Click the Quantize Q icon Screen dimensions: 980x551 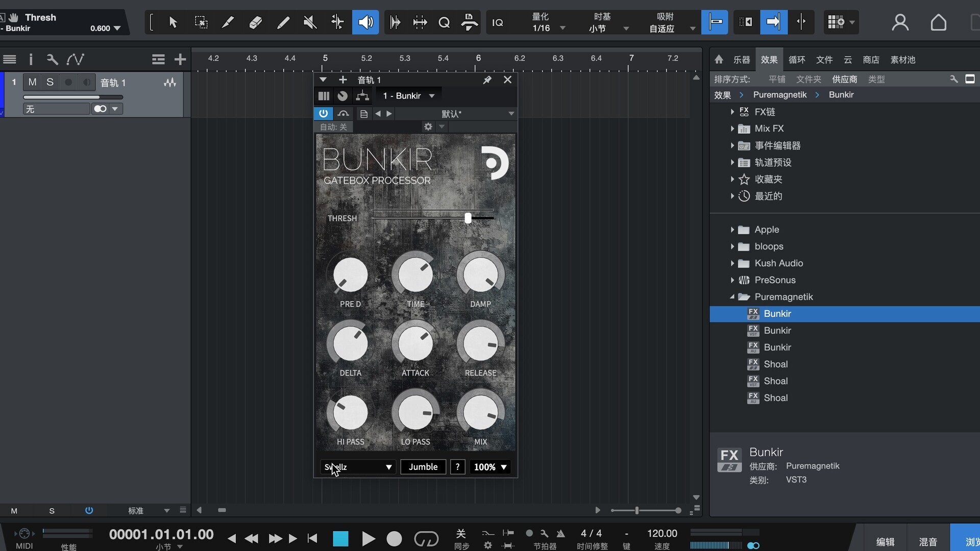click(x=444, y=22)
